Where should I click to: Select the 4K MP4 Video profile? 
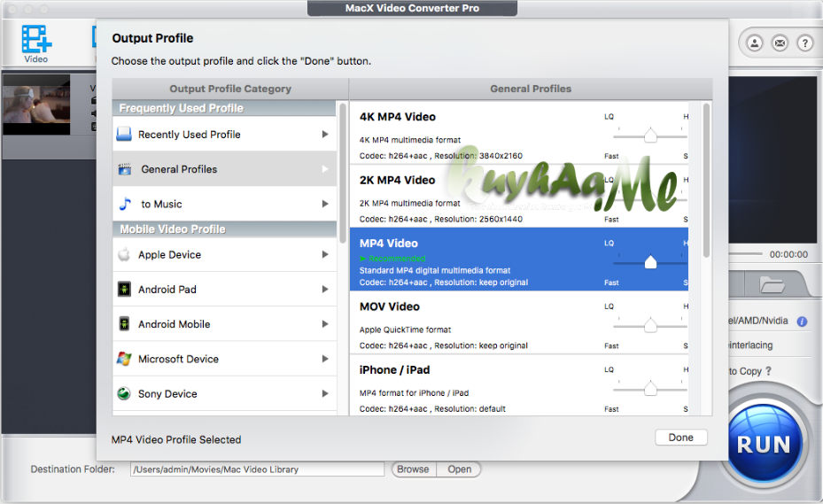tap(519, 133)
